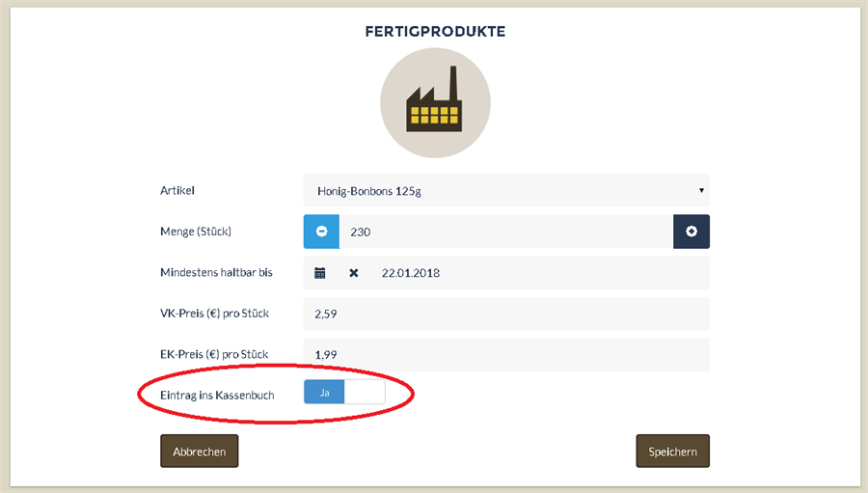Viewport: 868px width, 493px height.
Task: Decrease quantity with the minus button
Action: coord(321,232)
